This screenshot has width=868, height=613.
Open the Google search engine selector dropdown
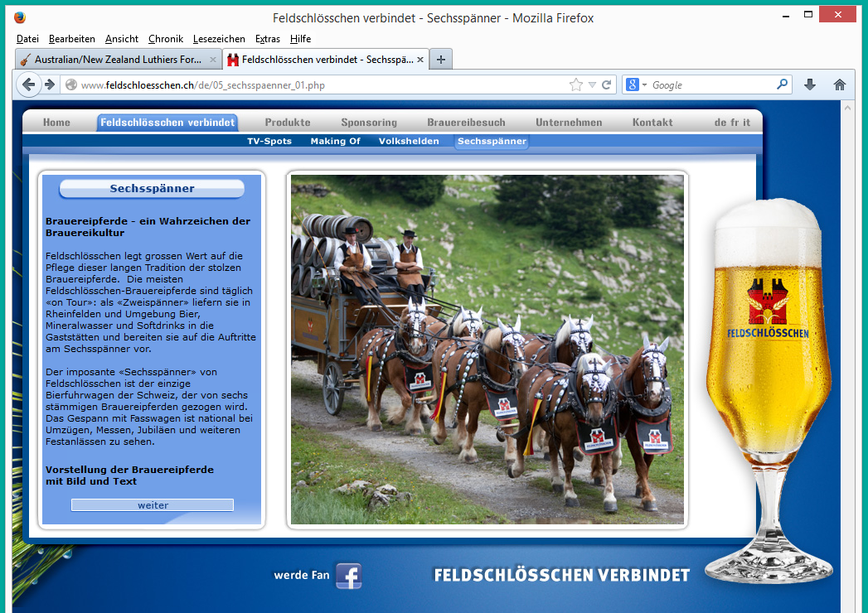coord(636,84)
